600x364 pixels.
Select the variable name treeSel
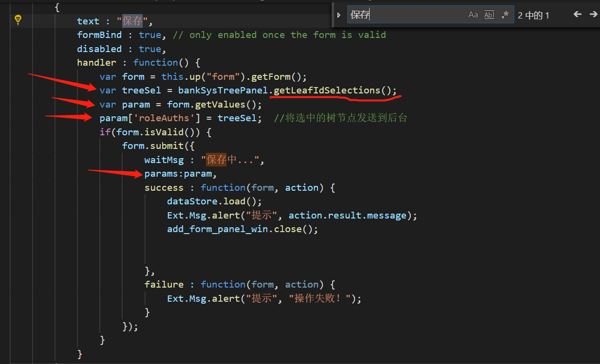[x=141, y=90]
